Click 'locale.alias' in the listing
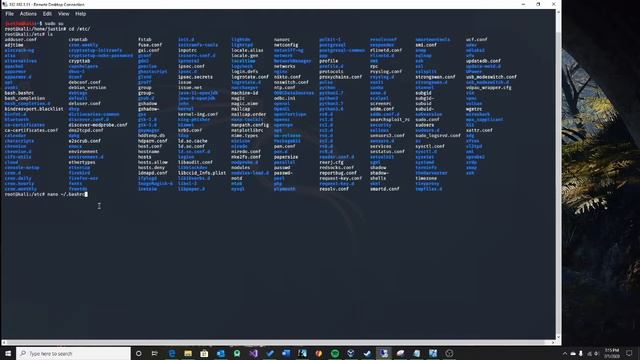 pos(247,50)
